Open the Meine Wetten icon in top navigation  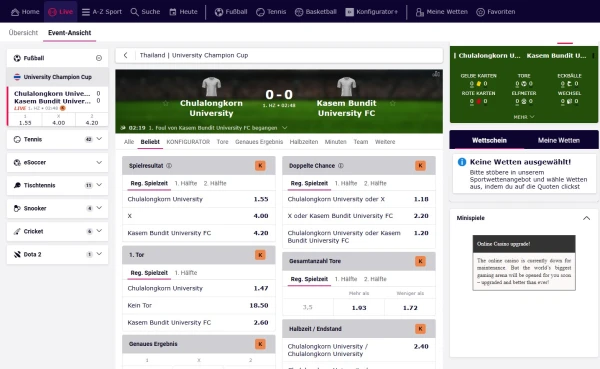[x=420, y=12]
